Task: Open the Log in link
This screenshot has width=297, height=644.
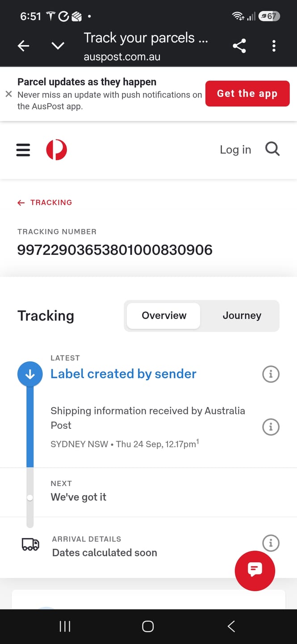Action: click(x=235, y=150)
